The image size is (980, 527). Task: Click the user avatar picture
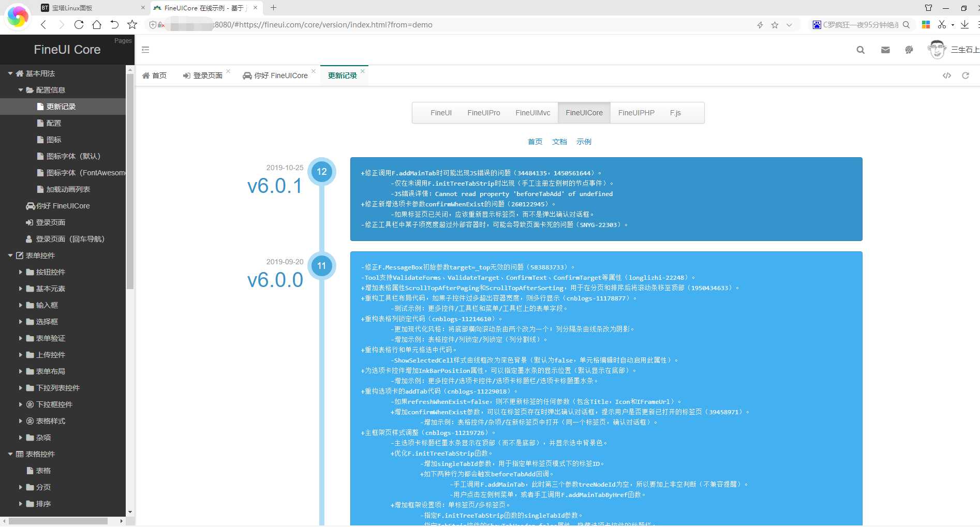coord(937,50)
